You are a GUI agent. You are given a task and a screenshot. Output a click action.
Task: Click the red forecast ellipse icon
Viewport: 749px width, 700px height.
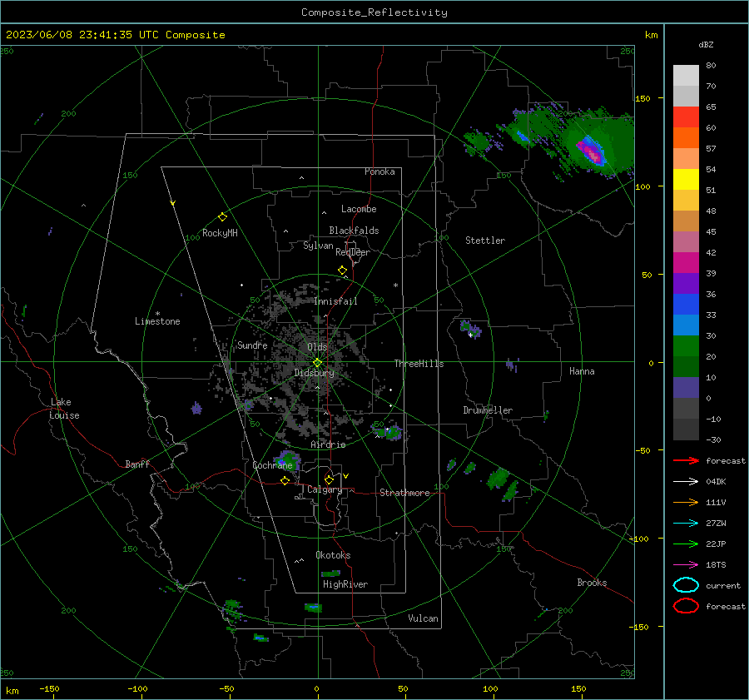(x=686, y=606)
